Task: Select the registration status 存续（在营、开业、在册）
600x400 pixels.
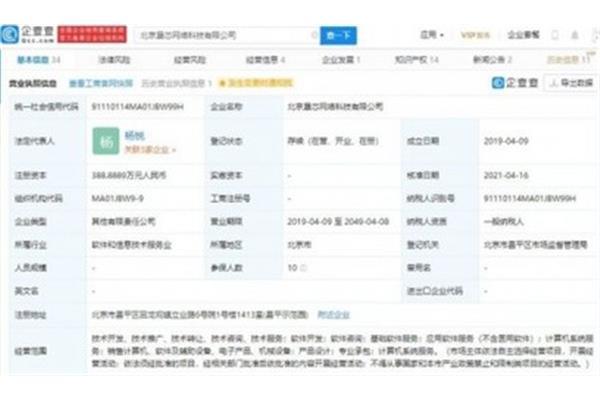Action: [x=333, y=141]
